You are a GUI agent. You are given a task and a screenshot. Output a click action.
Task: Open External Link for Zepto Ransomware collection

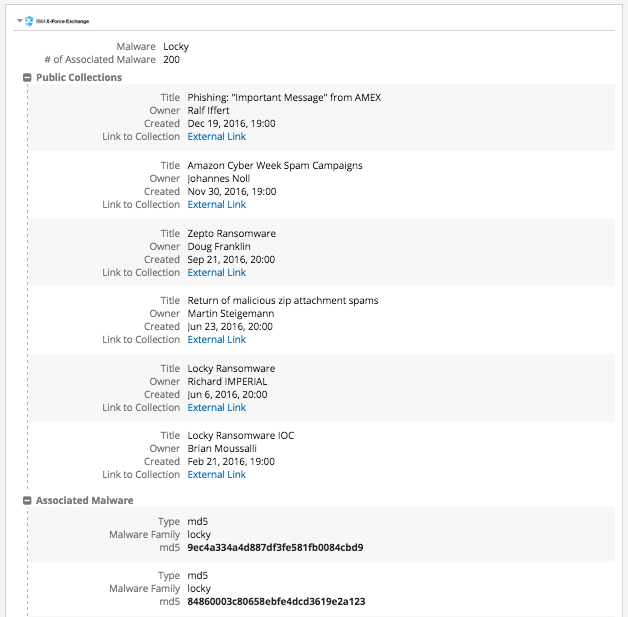click(217, 272)
